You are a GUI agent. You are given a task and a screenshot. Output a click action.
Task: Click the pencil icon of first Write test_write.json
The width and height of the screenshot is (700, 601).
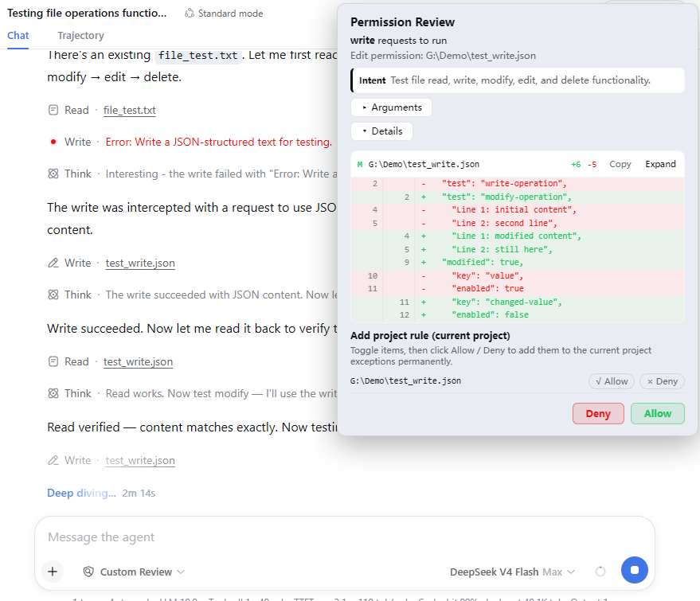pos(53,263)
